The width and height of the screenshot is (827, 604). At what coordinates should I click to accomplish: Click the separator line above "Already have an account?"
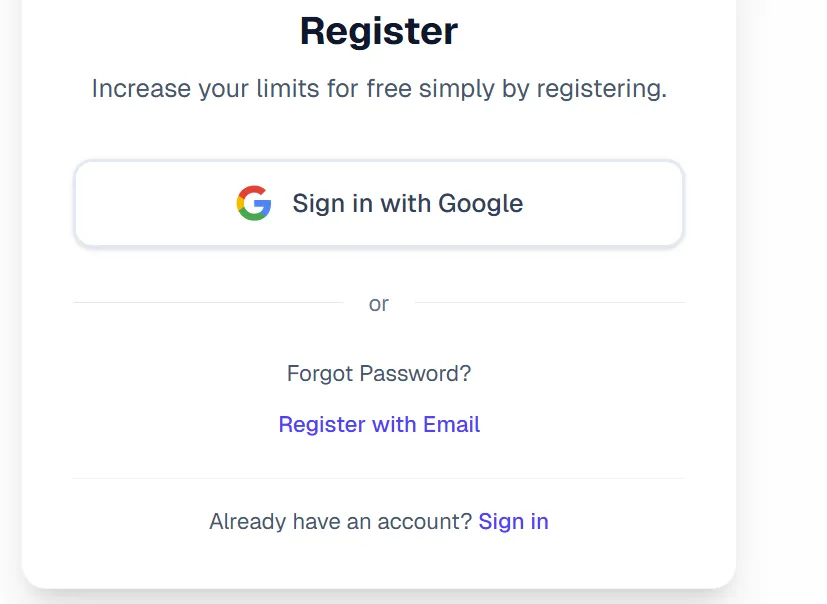pos(378,478)
